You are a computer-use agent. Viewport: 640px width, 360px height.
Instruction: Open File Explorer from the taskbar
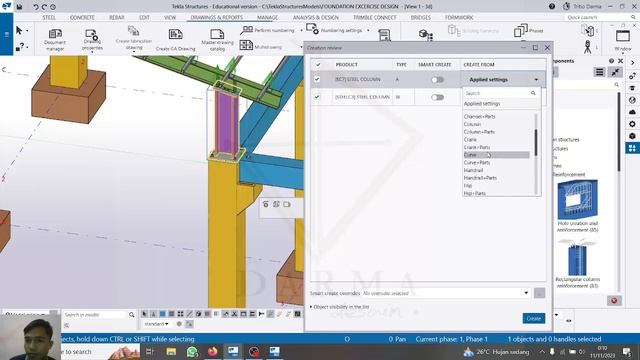click(171, 351)
